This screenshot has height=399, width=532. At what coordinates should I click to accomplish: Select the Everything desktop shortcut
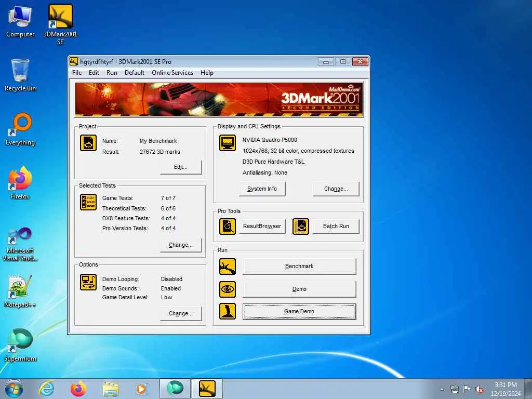[x=20, y=129]
